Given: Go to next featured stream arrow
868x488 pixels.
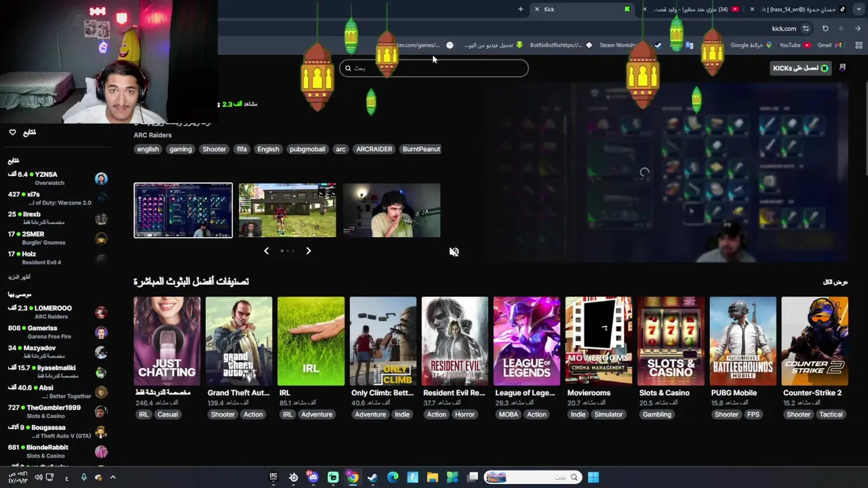Looking at the screenshot, I should pyautogui.click(x=308, y=251).
